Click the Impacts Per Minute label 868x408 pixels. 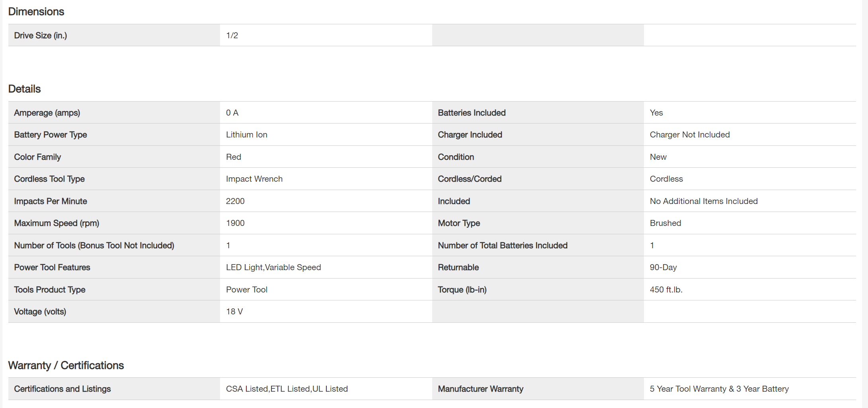point(51,201)
